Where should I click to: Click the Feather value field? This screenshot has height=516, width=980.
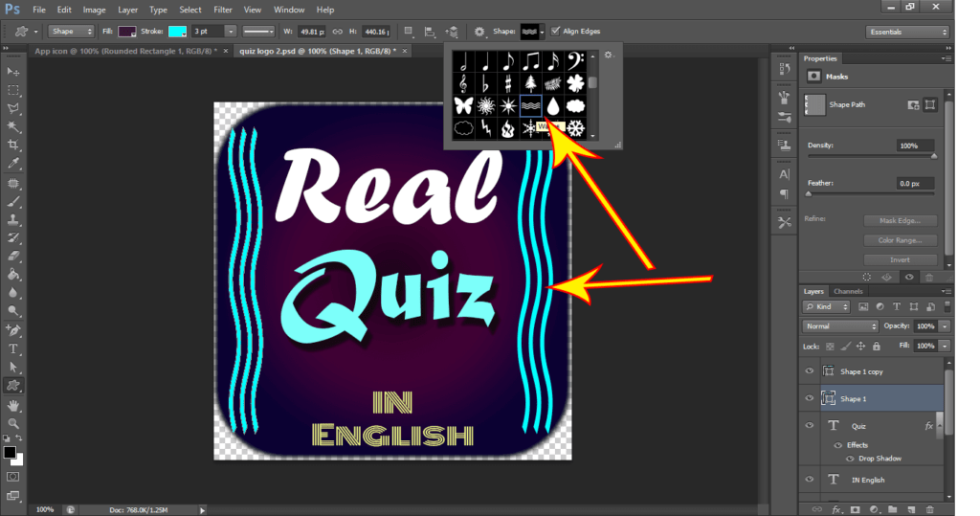click(915, 183)
